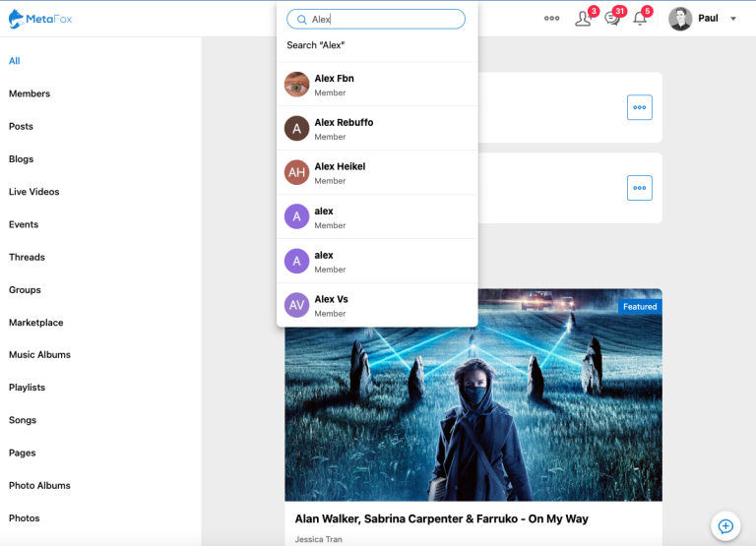Screen dimensions: 756x546
Task: Click the header three-dots more icon
Action: tap(551, 19)
